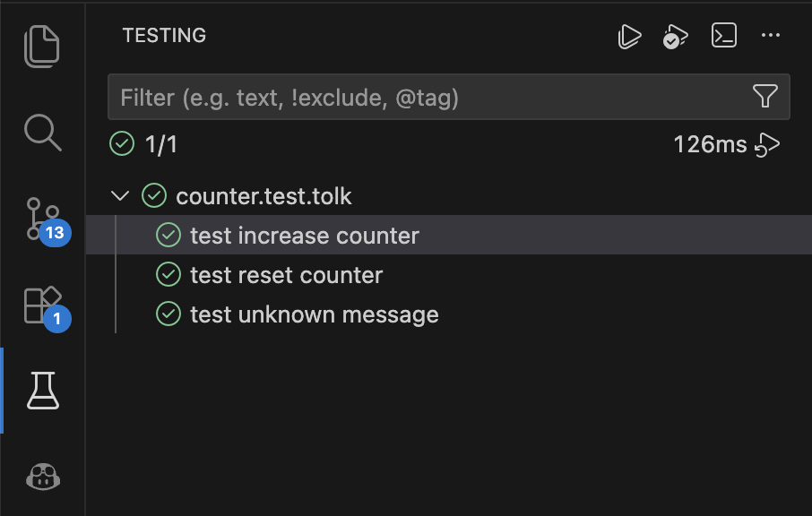Open the Search view
The image size is (812, 516).
[42, 132]
